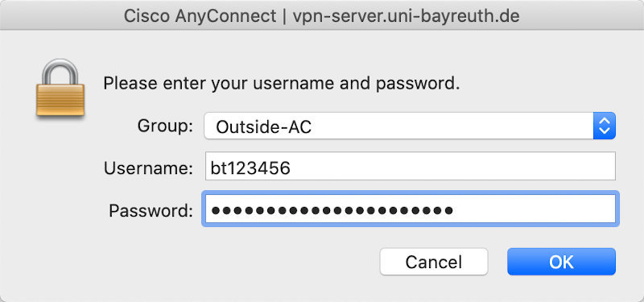Click the Cisco AnyConnect title bar text
Image resolution: width=644 pixels, height=302 pixels.
[200, 16]
